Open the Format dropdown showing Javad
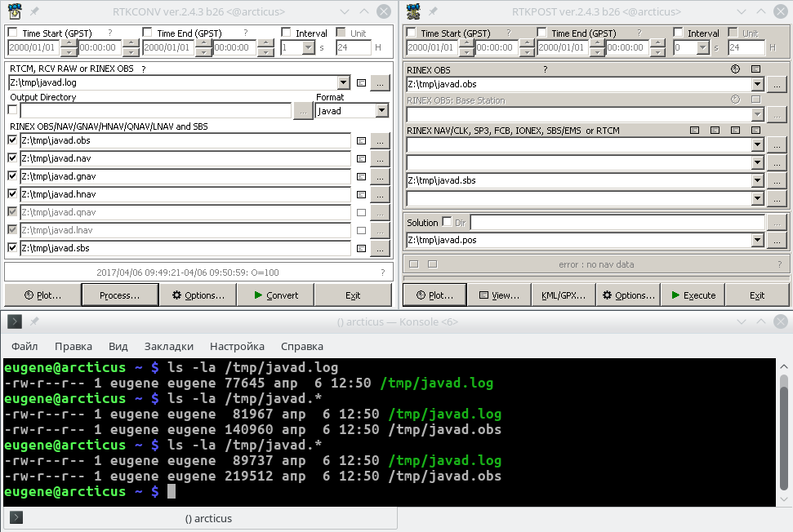Image resolution: width=793 pixels, height=532 pixels. (x=381, y=111)
